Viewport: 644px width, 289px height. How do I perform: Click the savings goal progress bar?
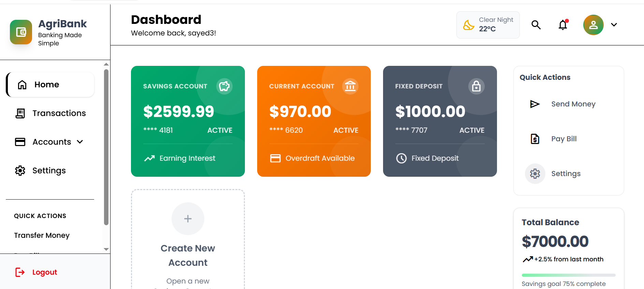tap(568, 274)
